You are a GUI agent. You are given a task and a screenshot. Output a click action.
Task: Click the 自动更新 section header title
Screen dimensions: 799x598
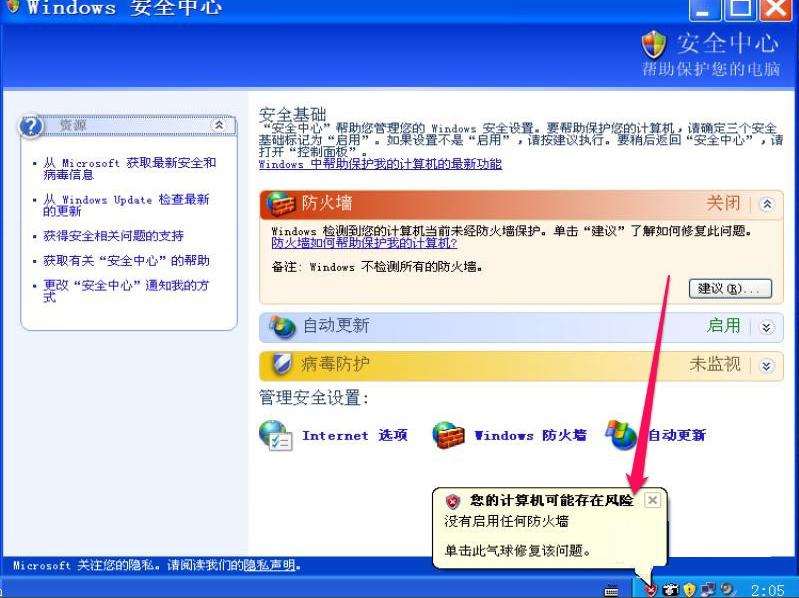[336, 325]
